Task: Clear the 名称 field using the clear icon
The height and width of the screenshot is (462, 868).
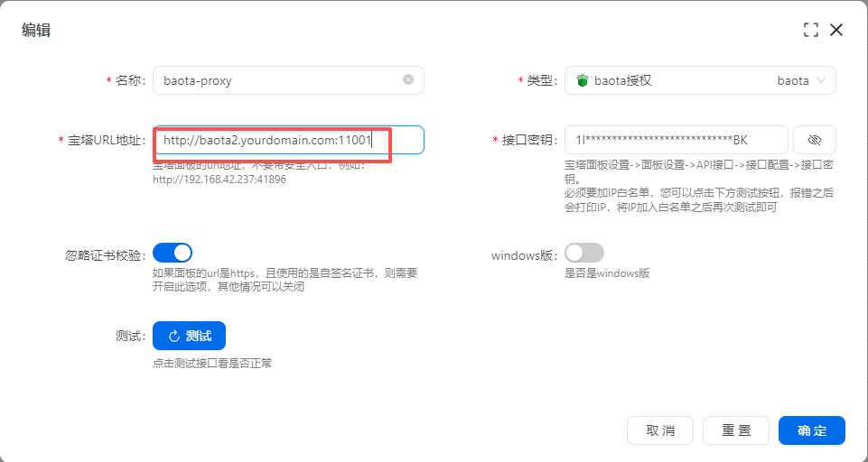Action: click(x=408, y=79)
